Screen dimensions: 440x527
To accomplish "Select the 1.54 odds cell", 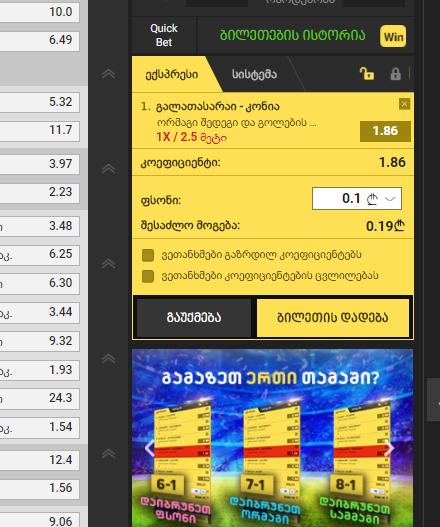I will pos(40,428).
